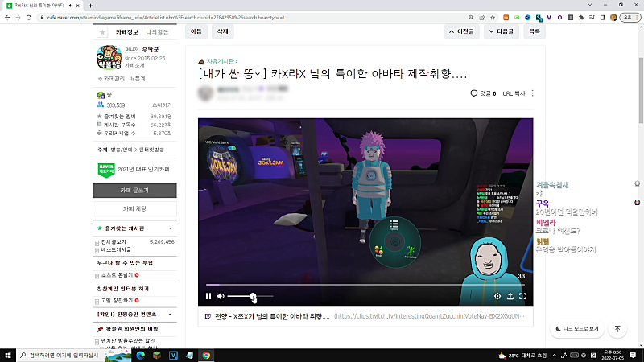Open video settings gear icon
The width and height of the screenshot is (644, 362).
tap(497, 296)
